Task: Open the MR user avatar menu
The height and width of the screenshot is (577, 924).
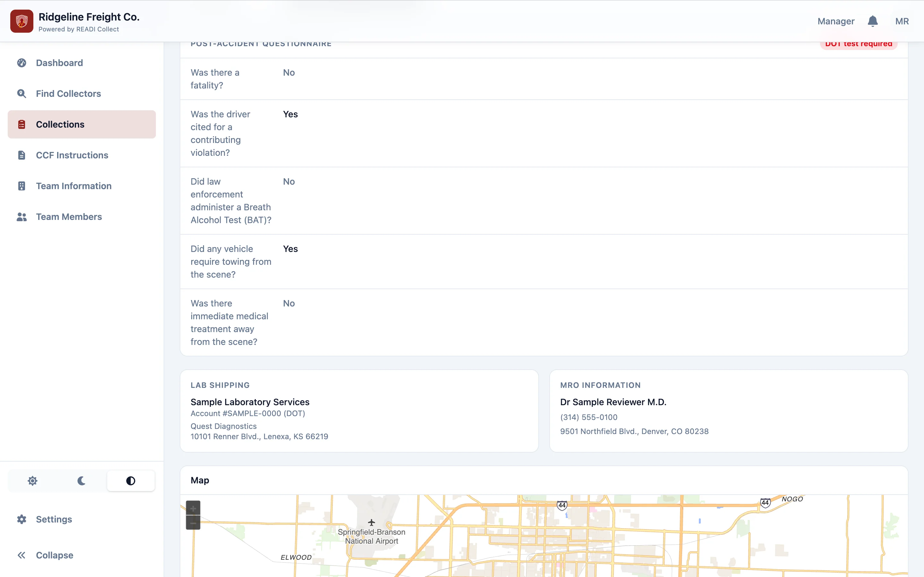Action: click(902, 21)
